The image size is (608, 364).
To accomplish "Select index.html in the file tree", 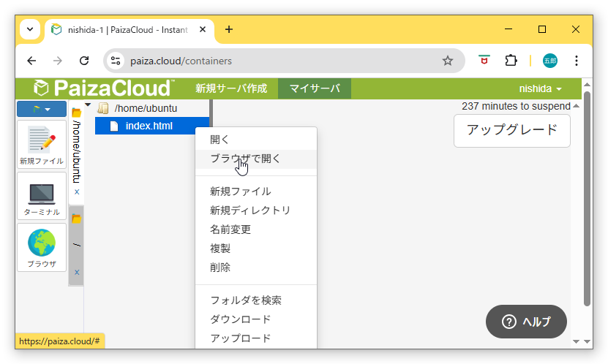I will pos(149,126).
